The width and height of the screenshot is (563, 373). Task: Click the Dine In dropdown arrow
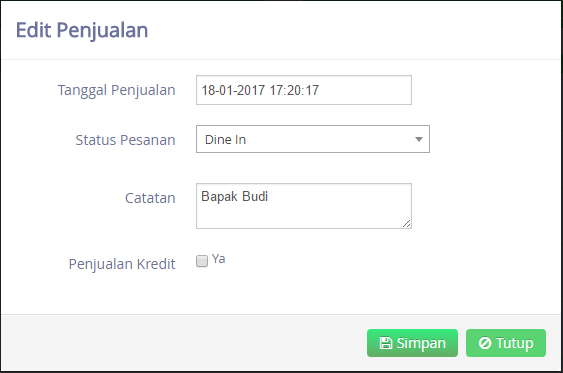(x=419, y=139)
